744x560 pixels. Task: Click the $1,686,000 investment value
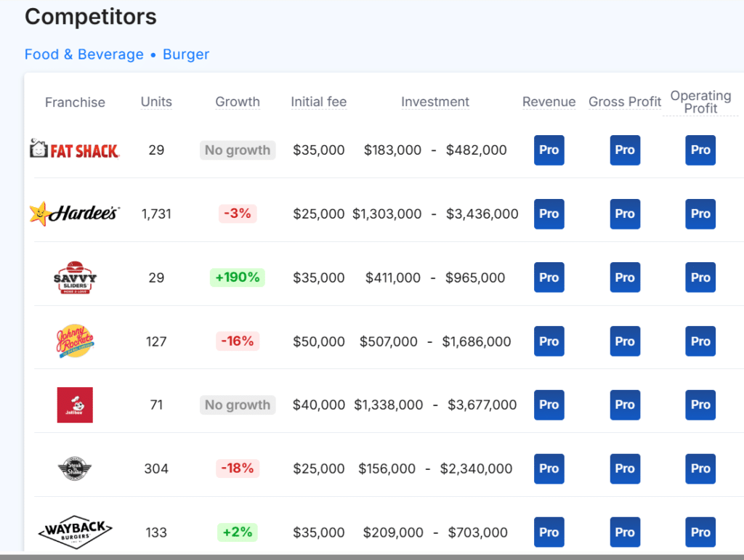477,341
